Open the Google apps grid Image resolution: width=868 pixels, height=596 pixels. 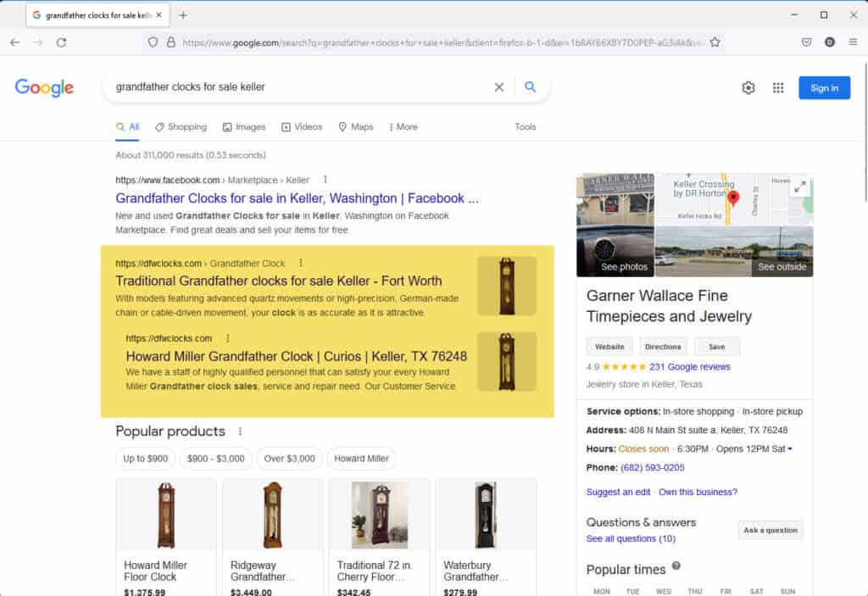point(778,87)
